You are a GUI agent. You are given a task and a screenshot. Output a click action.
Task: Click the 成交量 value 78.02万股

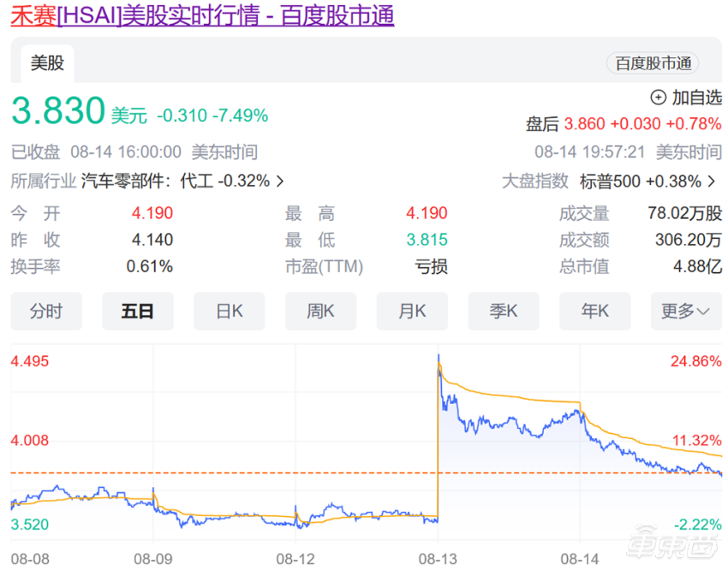pyautogui.click(x=685, y=213)
